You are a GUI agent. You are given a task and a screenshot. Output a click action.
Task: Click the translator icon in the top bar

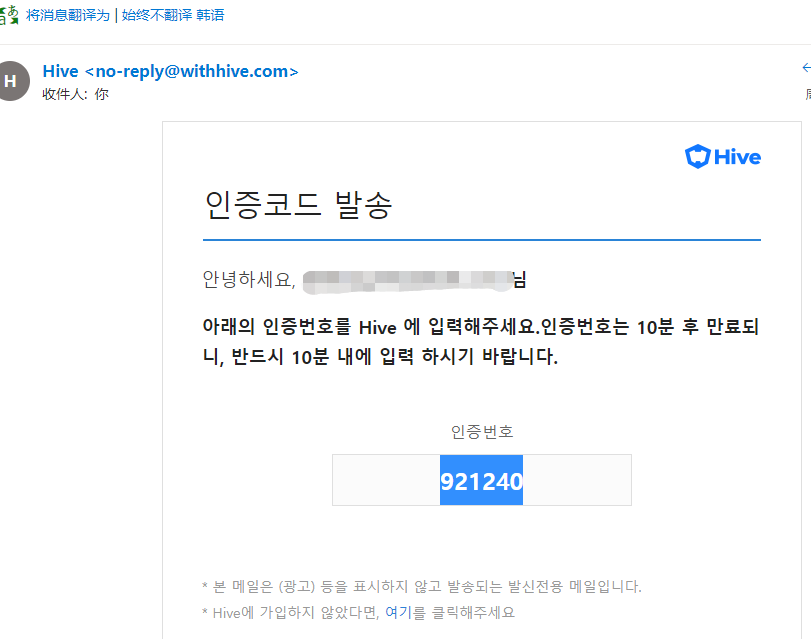9,15
